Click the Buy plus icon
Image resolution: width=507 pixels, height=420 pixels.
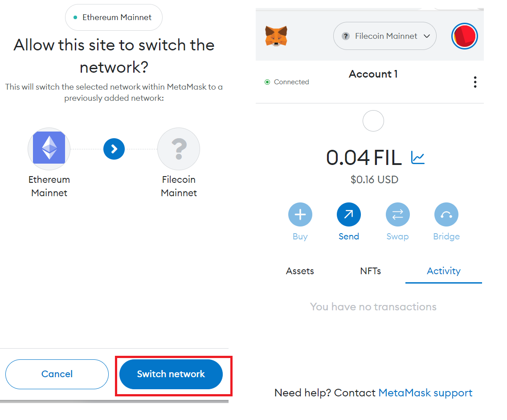pyautogui.click(x=300, y=215)
